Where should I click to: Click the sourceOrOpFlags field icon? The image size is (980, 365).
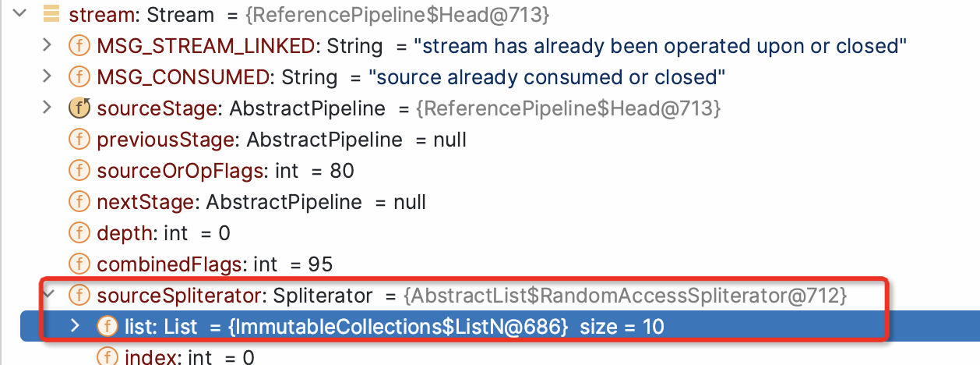tap(79, 171)
